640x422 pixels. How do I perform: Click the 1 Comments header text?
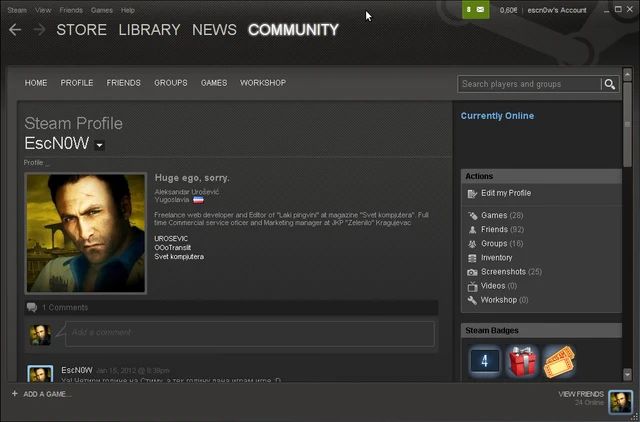[65, 307]
